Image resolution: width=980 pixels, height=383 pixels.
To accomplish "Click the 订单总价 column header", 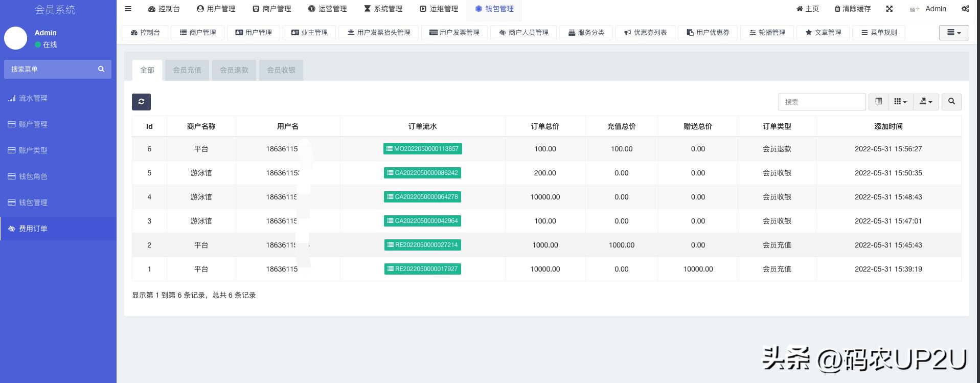I will pos(545,126).
